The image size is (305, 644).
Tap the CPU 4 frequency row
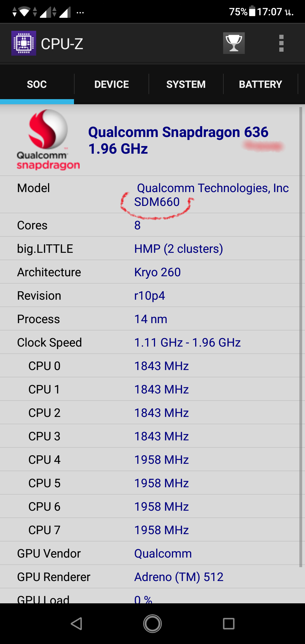pos(150,460)
